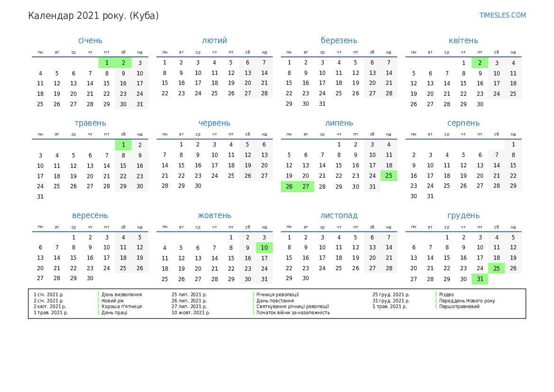Click legend date '1 січ. 2021 р.'
554x392 pixels.
(48, 294)
